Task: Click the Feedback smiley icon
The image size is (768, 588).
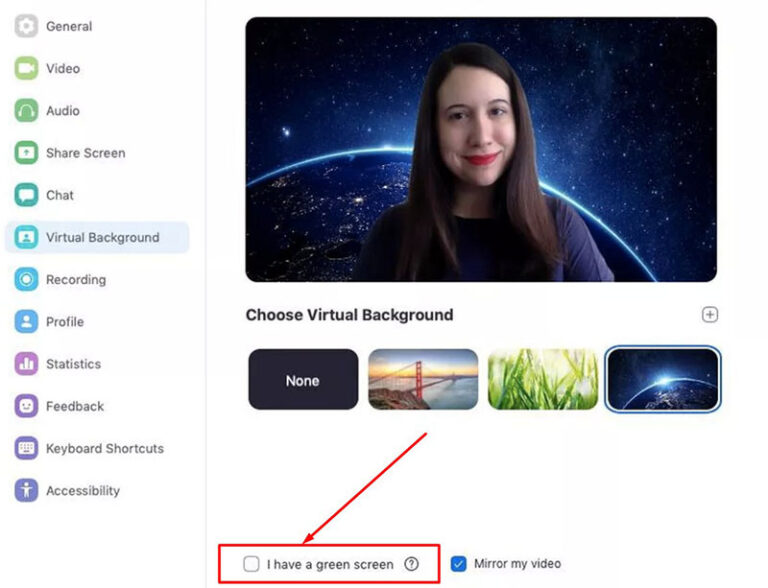Action: (x=26, y=406)
